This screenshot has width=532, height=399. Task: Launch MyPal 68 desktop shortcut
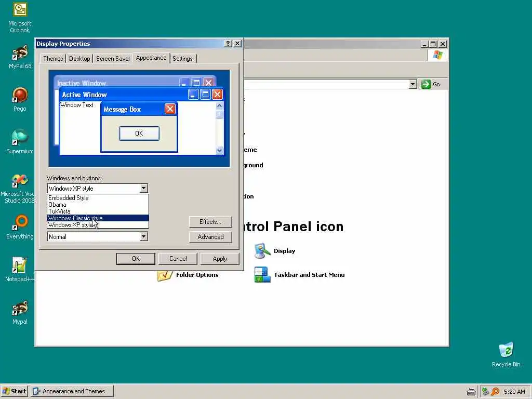[x=20, y=57]
